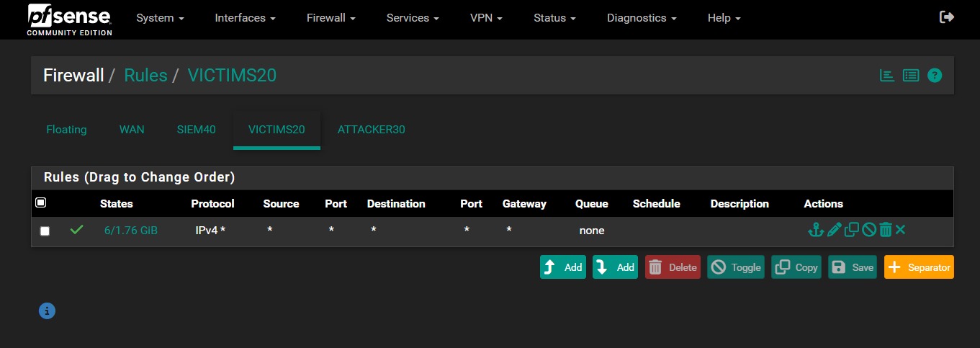The height and width of the screenshot is (348, 980).
Task: Switch to the ATTACKER30 tab
Action: [371, 130]
